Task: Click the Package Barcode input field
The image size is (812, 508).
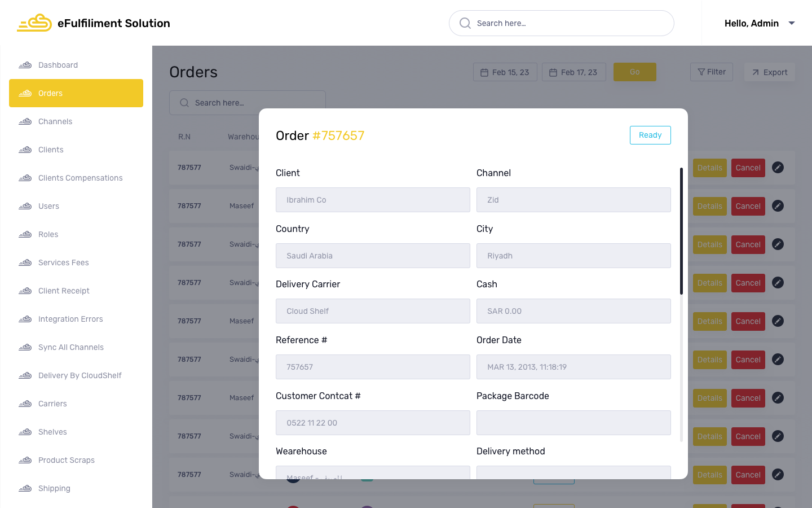Action: [x=573, y=423]
